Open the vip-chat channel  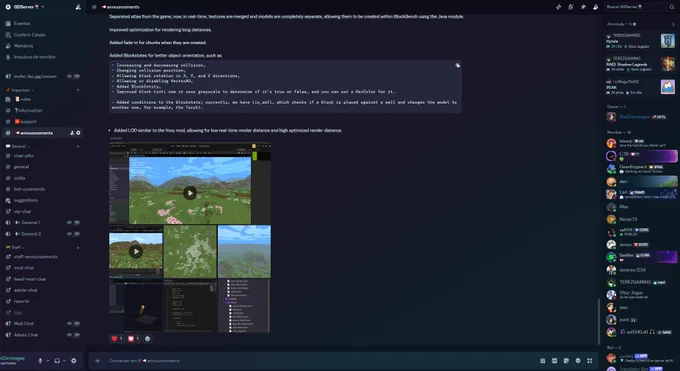click(42, 211)
